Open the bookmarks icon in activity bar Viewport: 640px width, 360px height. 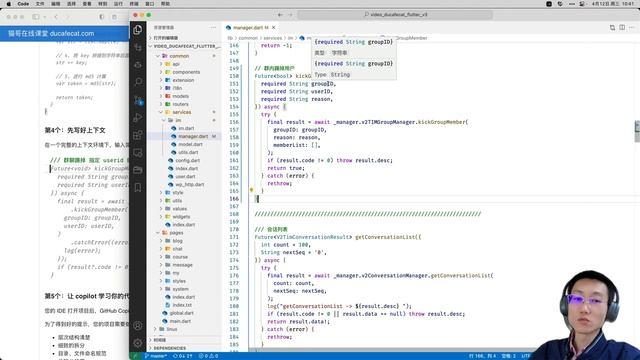tap(138, 187)
